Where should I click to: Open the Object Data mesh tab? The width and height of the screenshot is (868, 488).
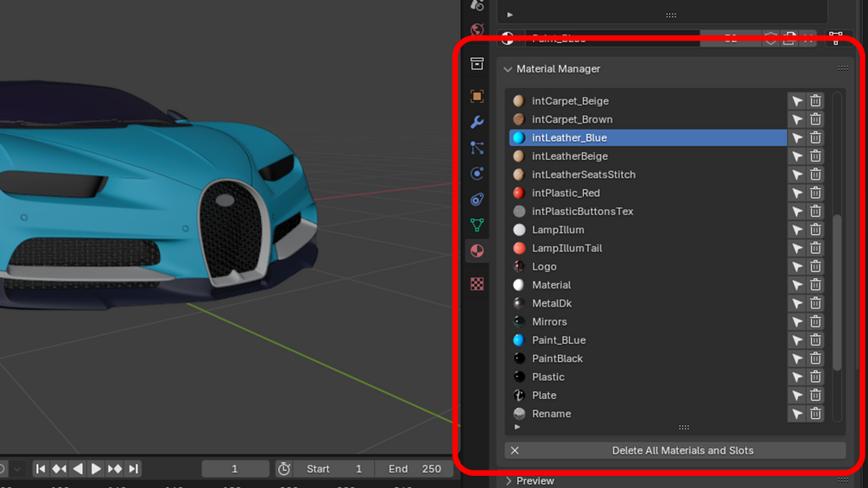[477, 225]
